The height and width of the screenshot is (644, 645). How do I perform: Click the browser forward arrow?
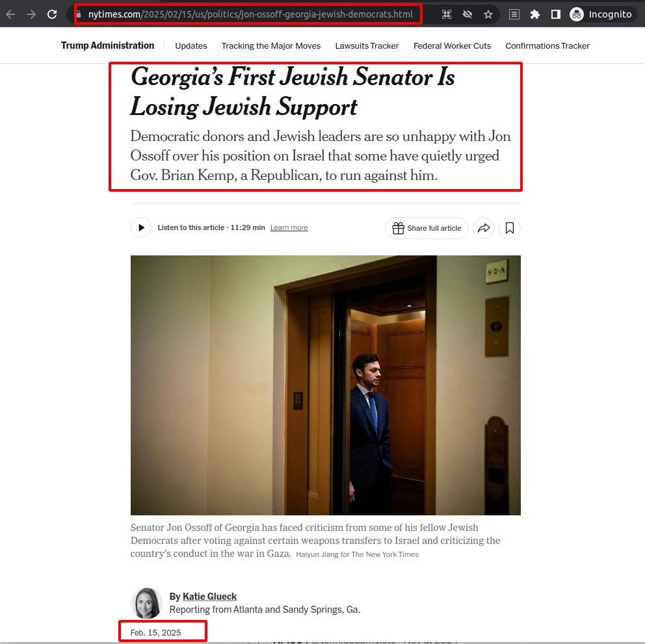(31, 14)
